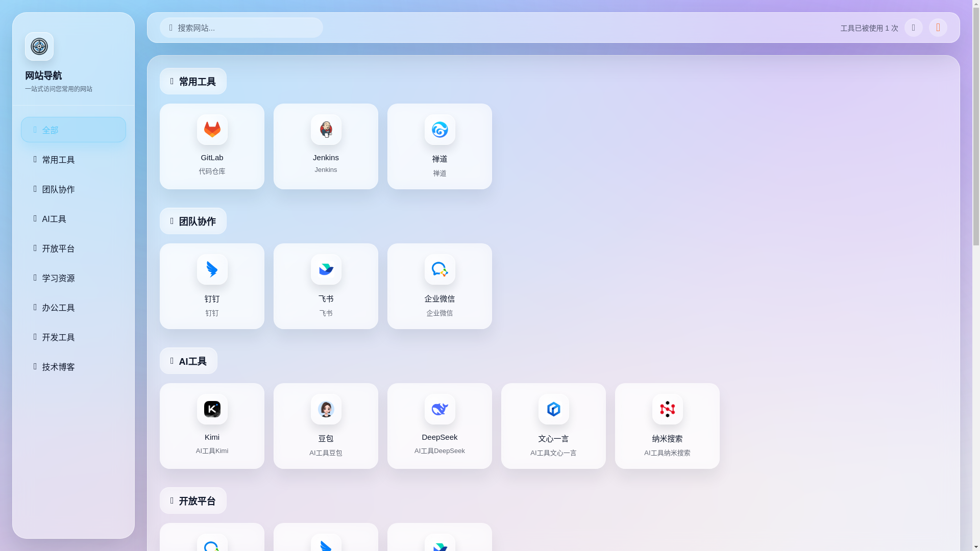The height and width of the screenshot is (551, 980).
Task: Open the 纳米搜索 icon
Action: pos(667,409)
